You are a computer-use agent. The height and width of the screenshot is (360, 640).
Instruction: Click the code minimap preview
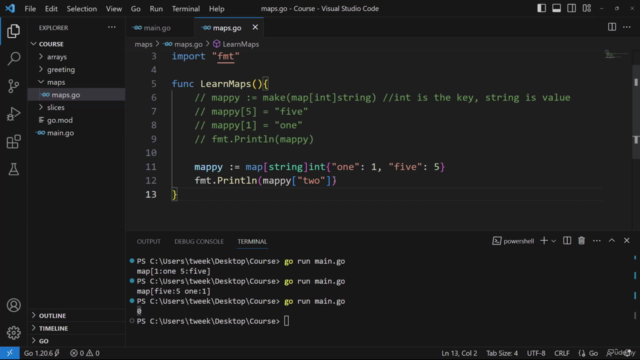point(616,54)
